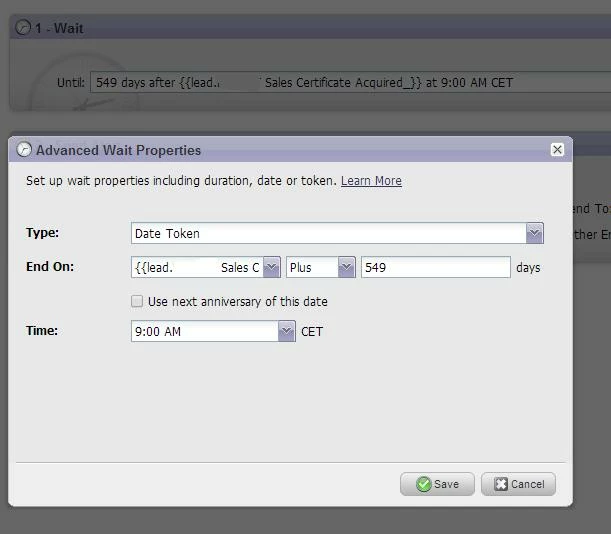611x534 pixels.
Task: Enable Use next anniversary of this date
Action: click(137, 301)
